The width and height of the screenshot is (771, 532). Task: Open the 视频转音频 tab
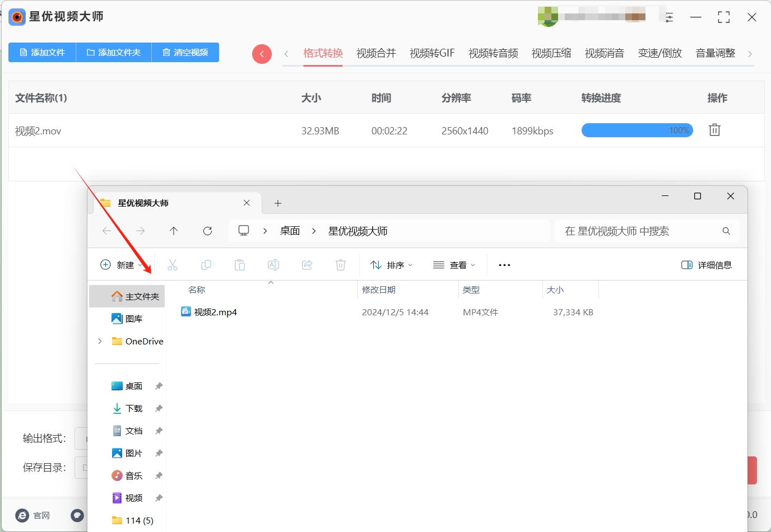[493, 53]
